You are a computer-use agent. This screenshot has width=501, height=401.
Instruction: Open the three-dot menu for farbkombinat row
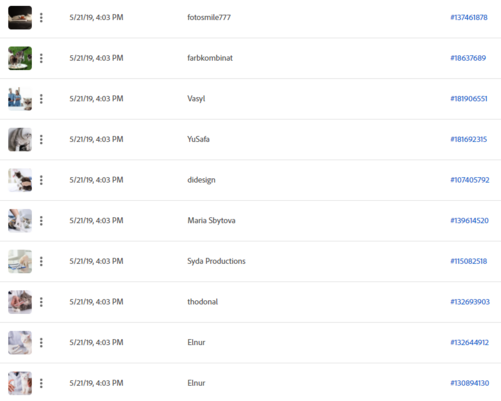click(41, 58)
